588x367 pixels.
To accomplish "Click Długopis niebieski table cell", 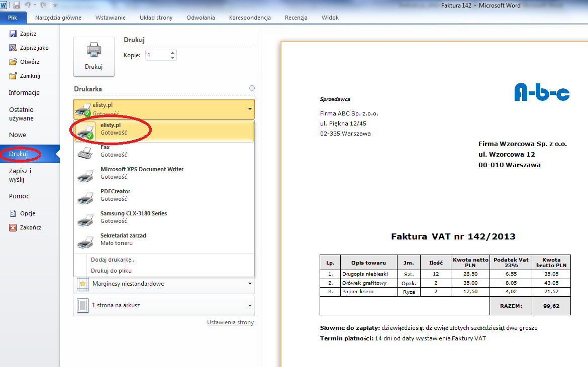I will (x=368, y=274).
